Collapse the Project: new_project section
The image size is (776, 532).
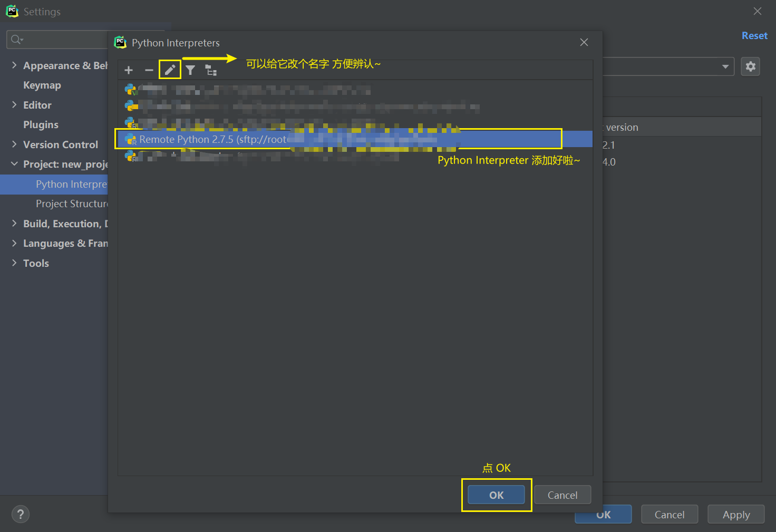point(14,164)
